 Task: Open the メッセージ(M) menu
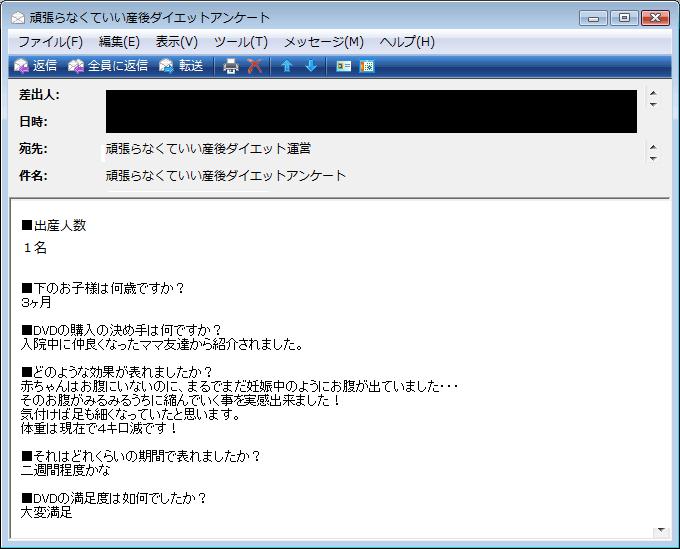coord(324,42)
